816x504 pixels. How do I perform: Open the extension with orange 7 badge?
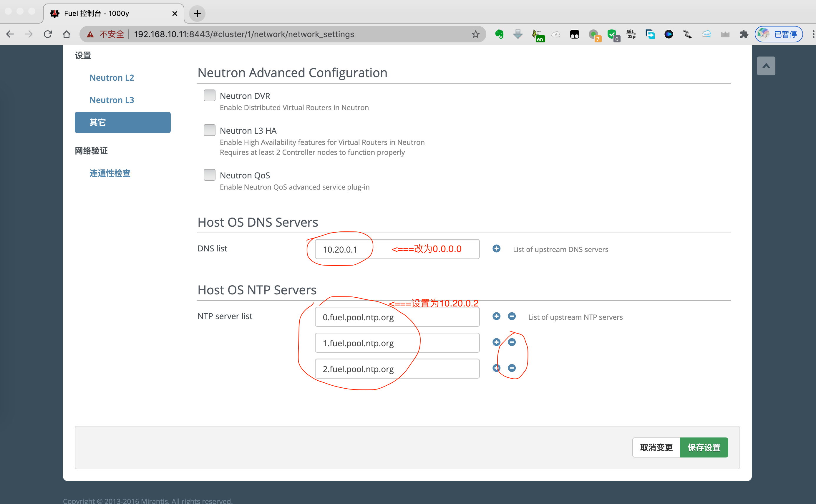594,35
